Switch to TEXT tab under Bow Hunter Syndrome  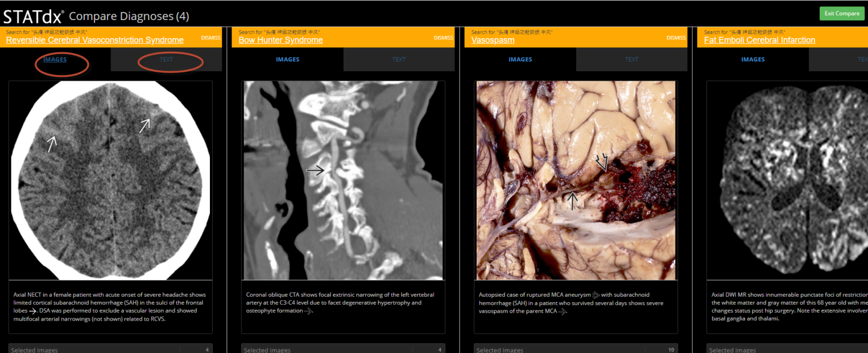[x=399, y=59]
